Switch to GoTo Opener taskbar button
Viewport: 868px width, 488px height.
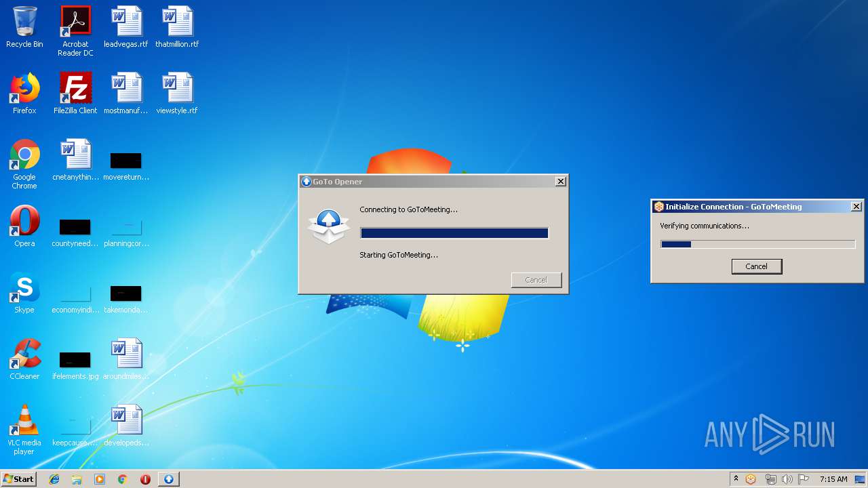pos(169,479)
